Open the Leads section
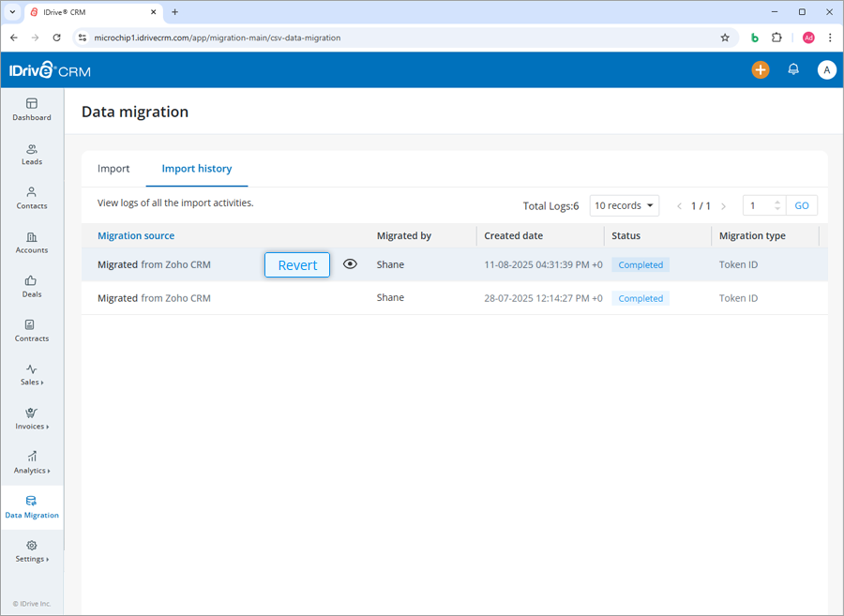Viewport: 844px width, 616px height. point(31,155)
